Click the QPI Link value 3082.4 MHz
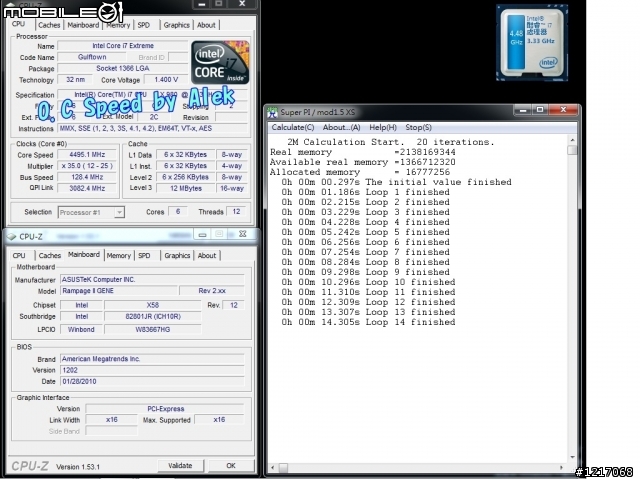Viewport: 640px width, 480px height. click(87, 188)
